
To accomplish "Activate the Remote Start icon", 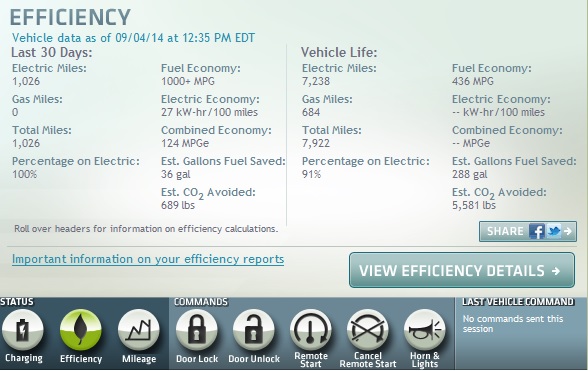I will tap(310, 330).
